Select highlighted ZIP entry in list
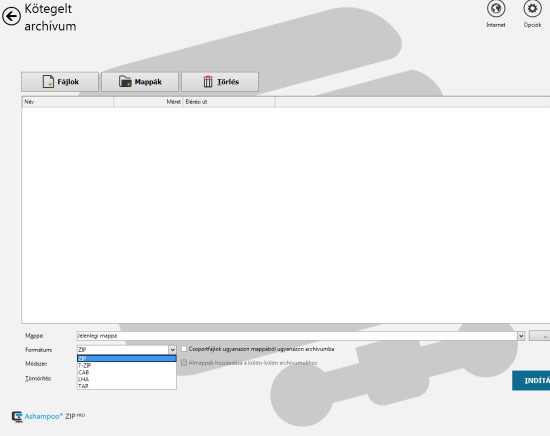Image resolution: width=550 pixels, height=436 pixels. point(127,358)
